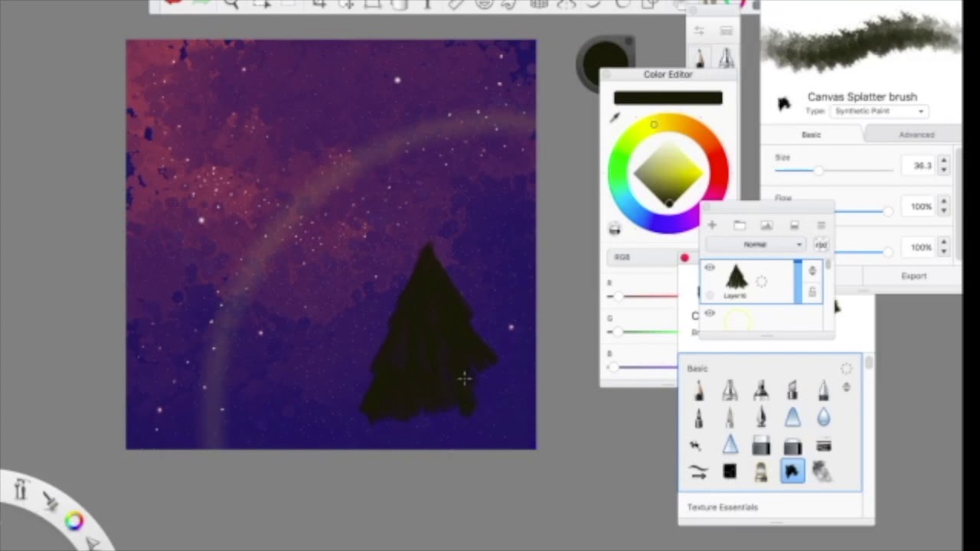Add a new layer with the plus icon

click(711, 225)
